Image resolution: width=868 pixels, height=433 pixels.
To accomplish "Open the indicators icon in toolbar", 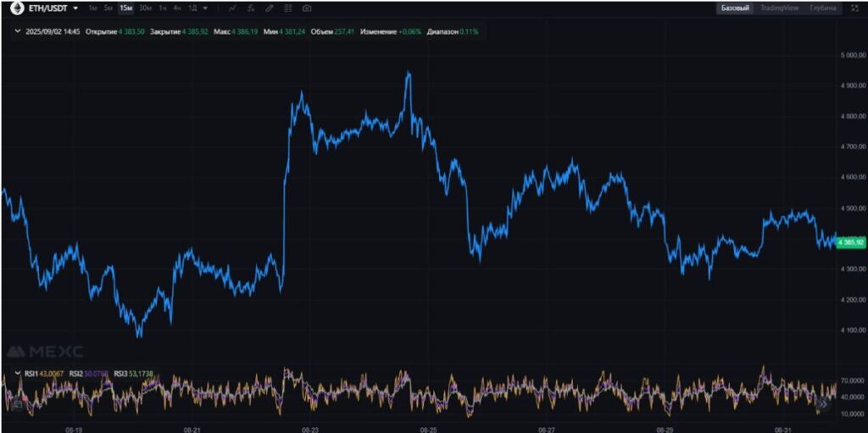I will 251,8.
